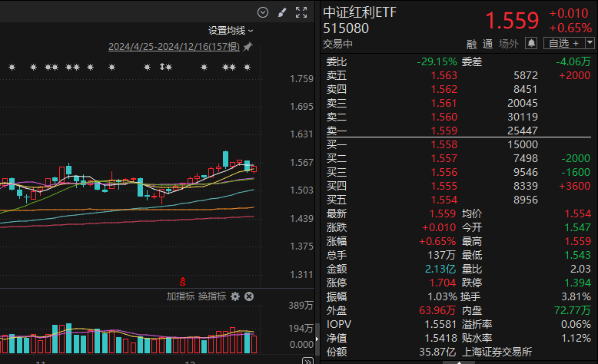
Task: Select 卖四 price 1.562
Action: tap(444, 89)
